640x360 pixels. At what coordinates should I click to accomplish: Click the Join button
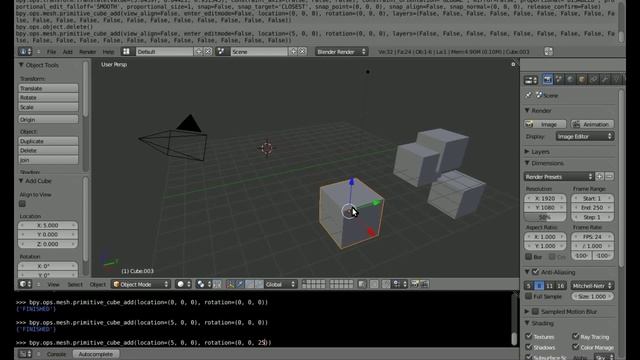tap(48, 160)
